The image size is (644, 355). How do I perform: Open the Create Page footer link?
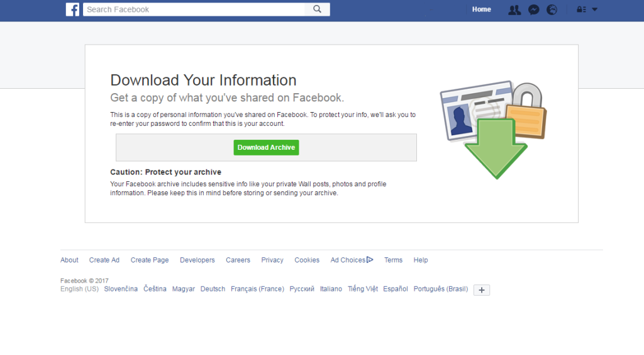point(150,260)
